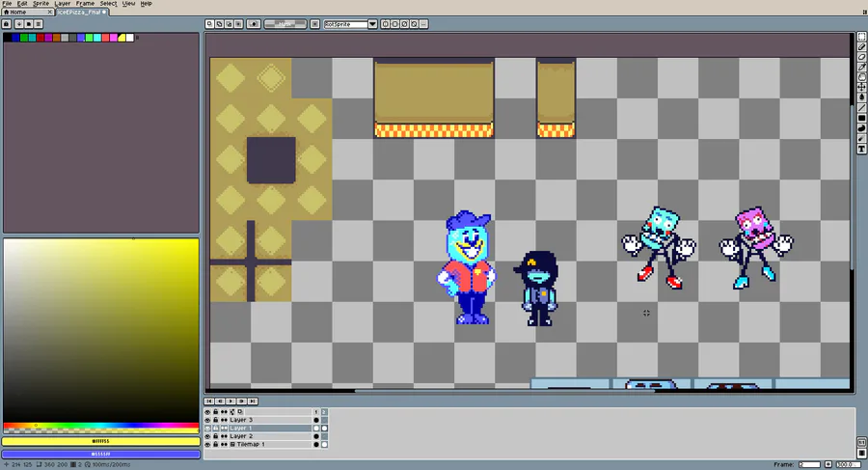Hide Layer 2 with its eye icon
868x470 pixels.
pyautogui.click(x=207, y=436)
